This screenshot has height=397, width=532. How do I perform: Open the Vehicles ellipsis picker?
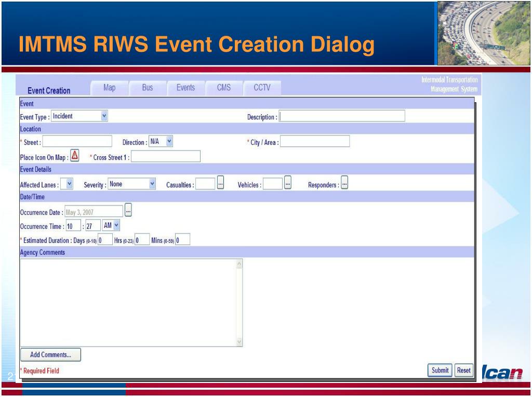point(288,183)
